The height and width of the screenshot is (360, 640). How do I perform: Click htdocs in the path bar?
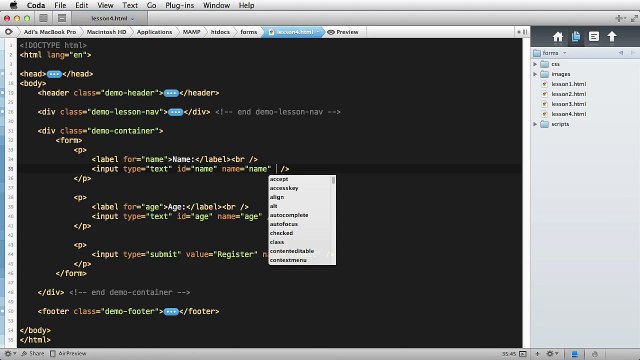click(x=220, y=32)
